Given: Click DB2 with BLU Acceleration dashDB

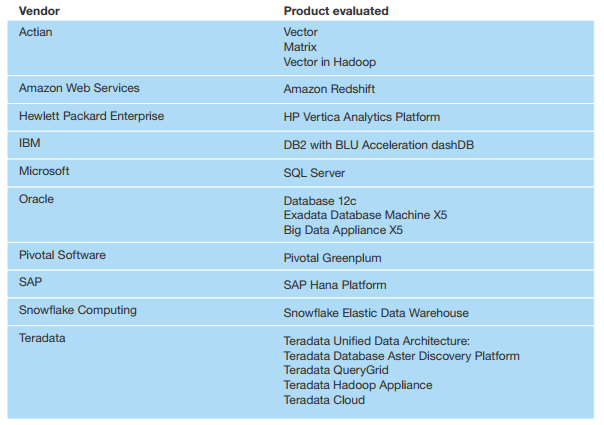Looking at the screenshot, I should click(378, 145).
